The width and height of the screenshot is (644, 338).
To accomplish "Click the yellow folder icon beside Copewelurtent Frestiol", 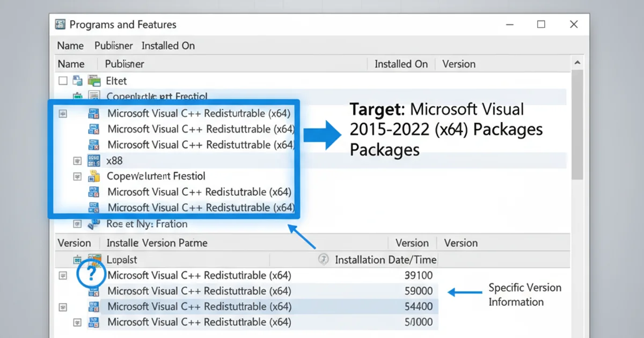I will point(94,176).
